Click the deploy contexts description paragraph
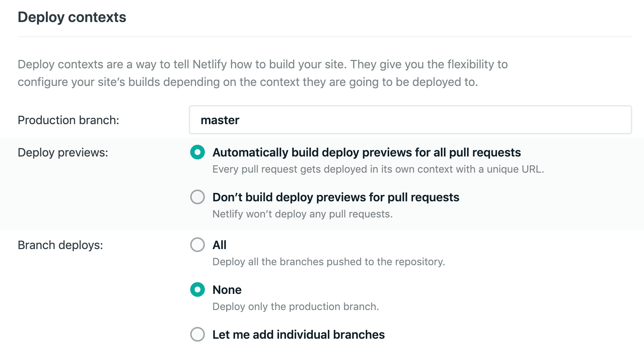Viewport: 644px width, 349px height. pyautogui.click(x=263, y=73)
